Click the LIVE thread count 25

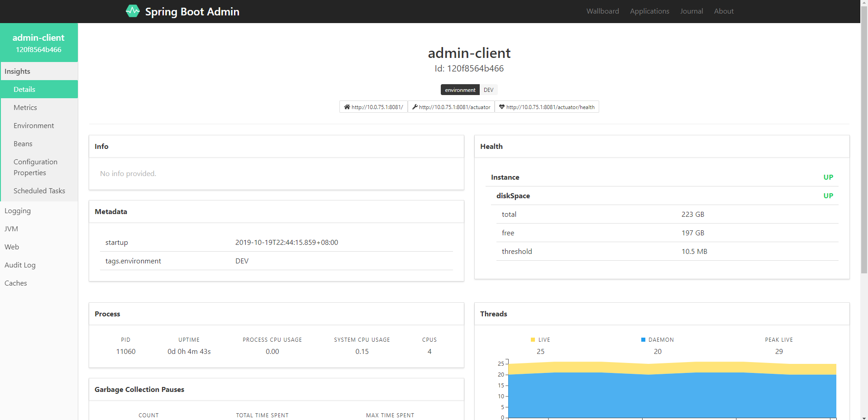540,351
